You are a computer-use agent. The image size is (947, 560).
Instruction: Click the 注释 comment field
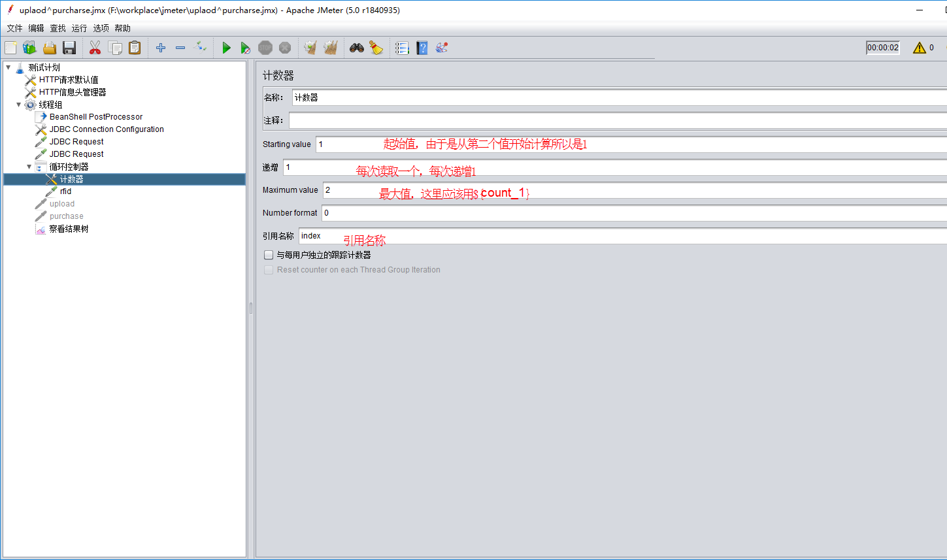[618, 121]
